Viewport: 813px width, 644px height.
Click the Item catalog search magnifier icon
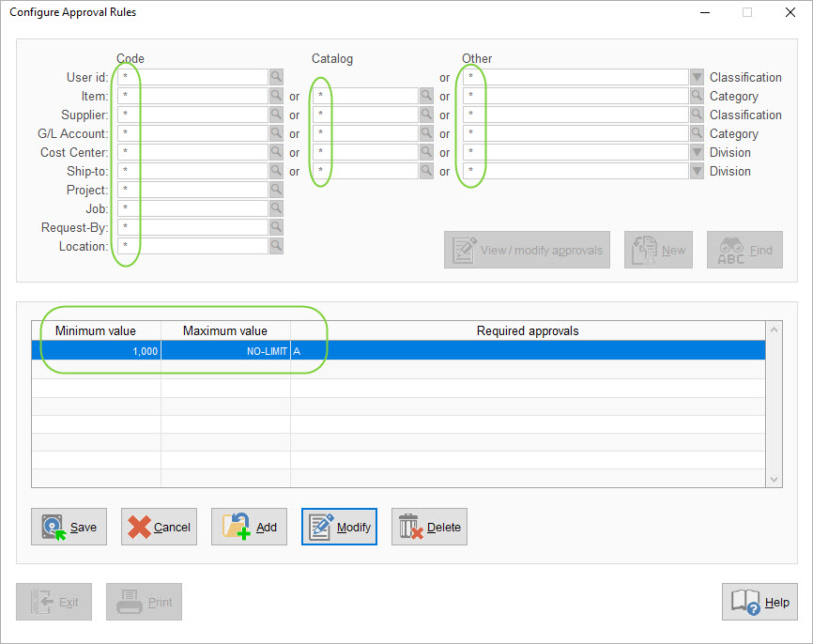[424, 96]
